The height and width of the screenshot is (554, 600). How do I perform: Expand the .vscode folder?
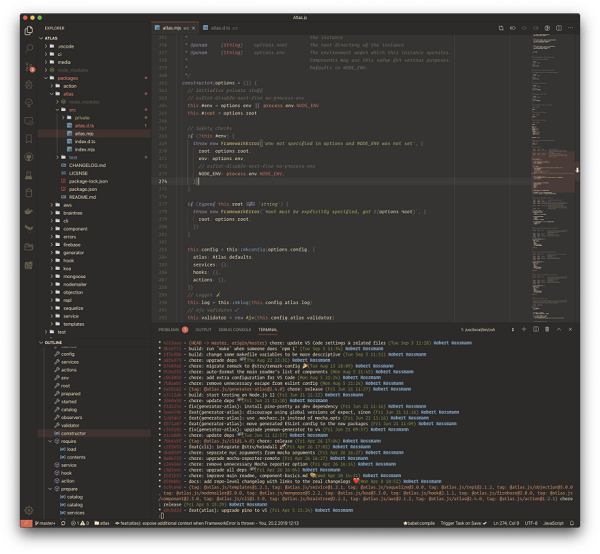[x=65, y=46]
